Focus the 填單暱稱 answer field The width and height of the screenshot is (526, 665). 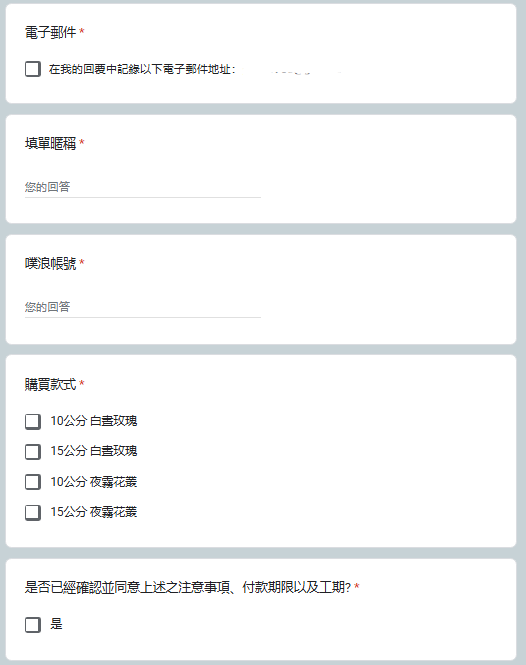pyautogui.click(x=143, y=187)
